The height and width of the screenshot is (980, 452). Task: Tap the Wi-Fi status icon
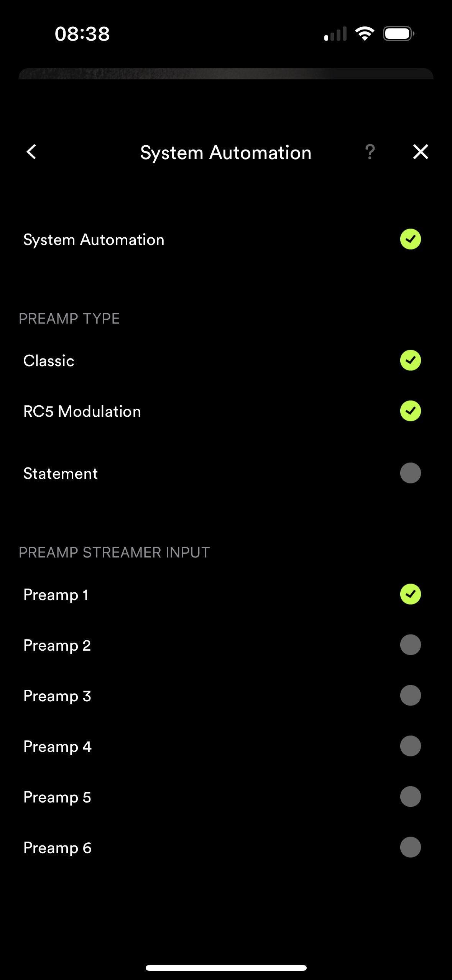pyautogui.click(x=365, y=34)
